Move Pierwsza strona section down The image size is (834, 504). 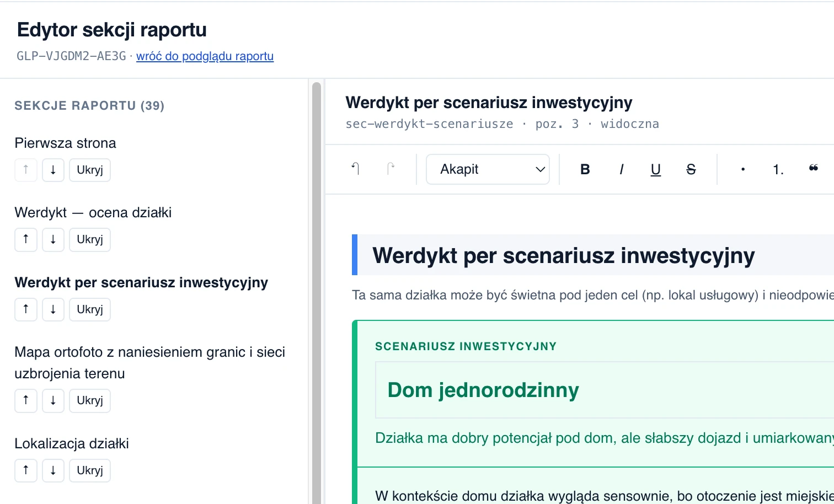tap(53, 170)
